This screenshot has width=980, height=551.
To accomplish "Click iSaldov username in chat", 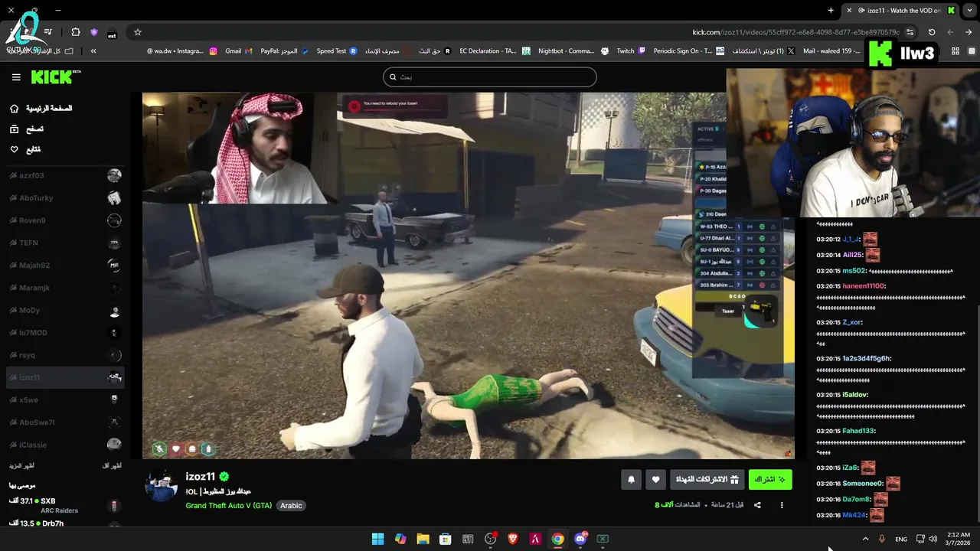I will coord(854,395).
